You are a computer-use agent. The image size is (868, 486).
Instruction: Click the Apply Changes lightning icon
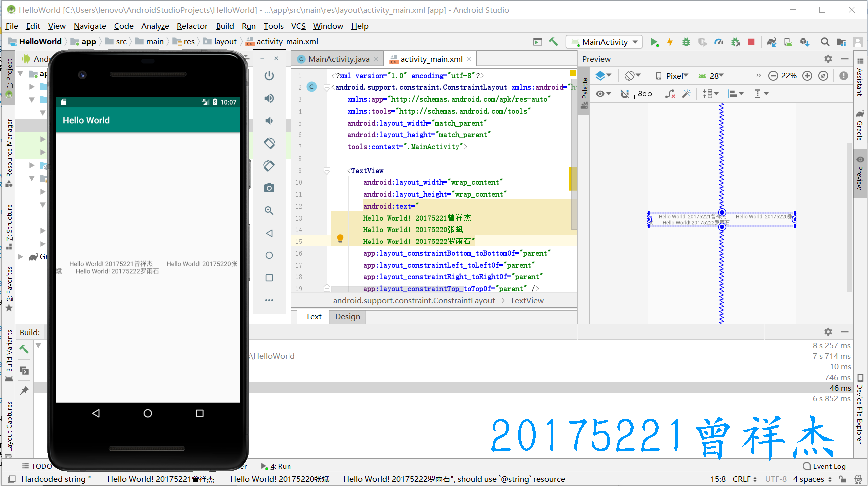point(670,42)
